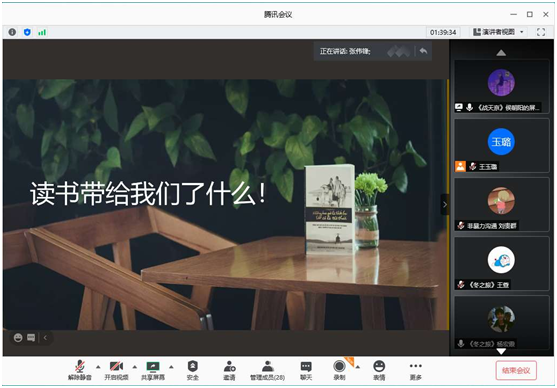
Task: Click the 正在讲话 speaker name label
Action: (x=345, y=51)
